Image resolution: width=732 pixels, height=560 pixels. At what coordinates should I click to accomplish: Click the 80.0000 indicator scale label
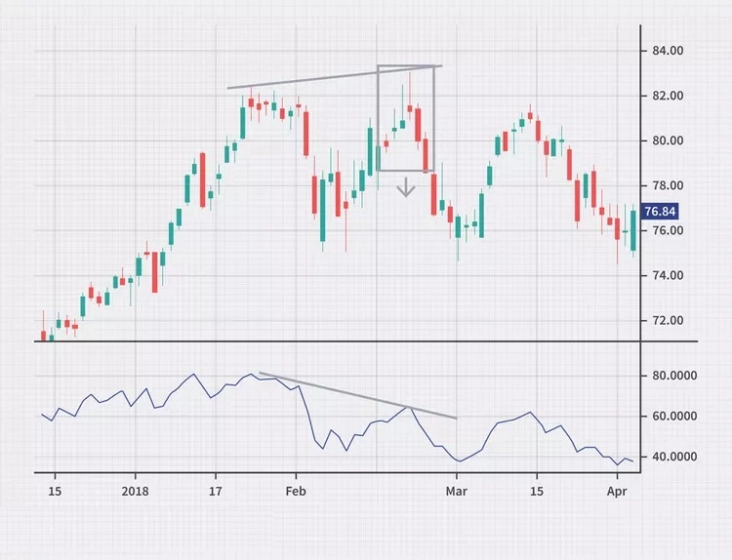click(675, 376)
